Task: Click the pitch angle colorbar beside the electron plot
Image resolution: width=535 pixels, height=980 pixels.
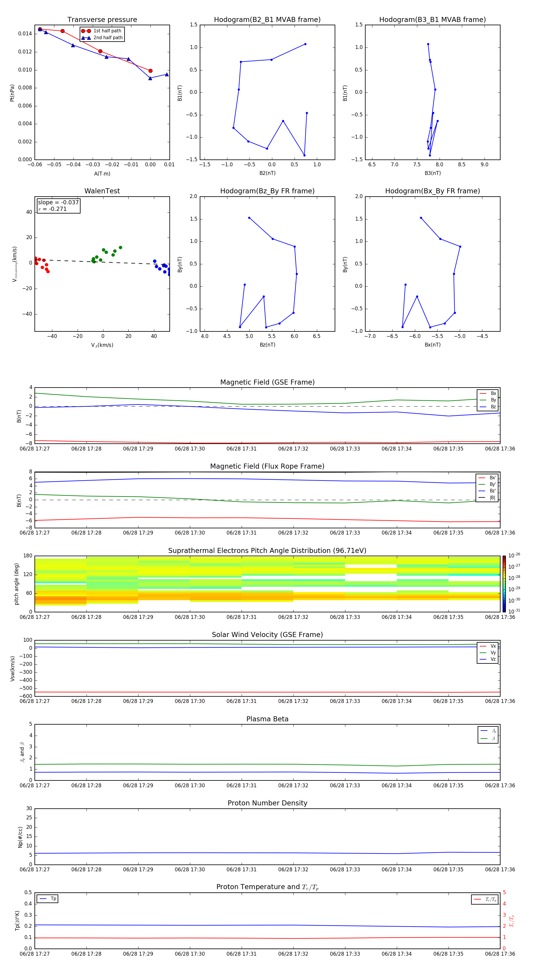Action: 504,584
